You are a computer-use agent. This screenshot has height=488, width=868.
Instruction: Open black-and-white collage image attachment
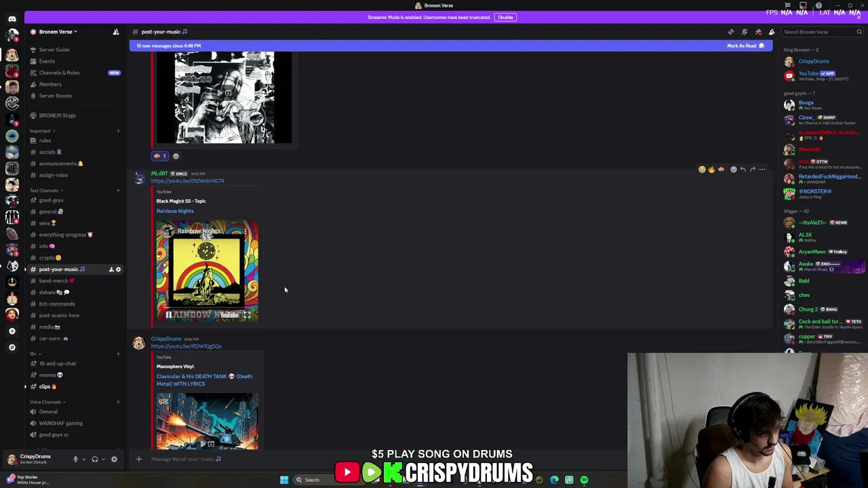tap(224, 97)
